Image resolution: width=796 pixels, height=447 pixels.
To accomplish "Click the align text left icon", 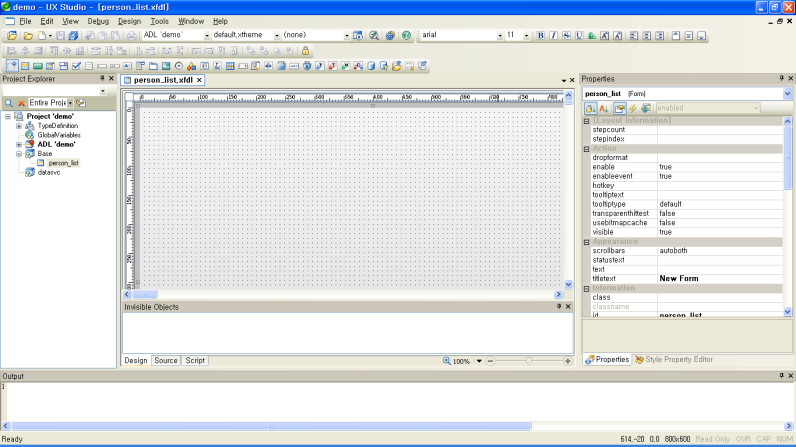I will (x=634, y=36).
